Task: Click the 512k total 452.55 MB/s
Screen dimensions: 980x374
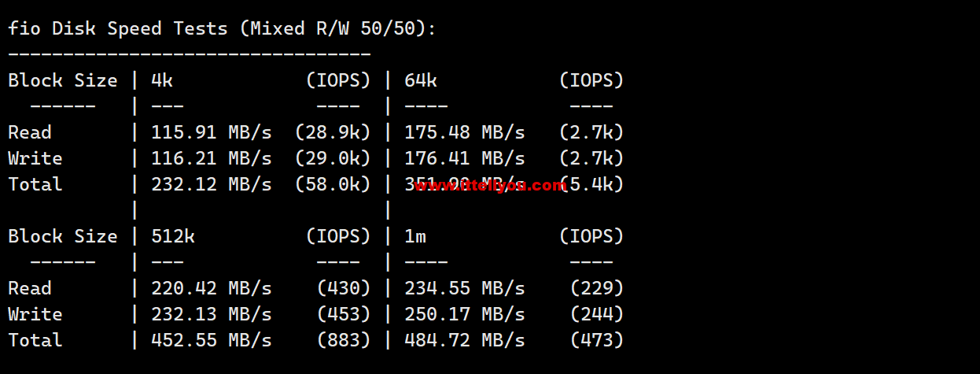Action: tap(212, 340)
